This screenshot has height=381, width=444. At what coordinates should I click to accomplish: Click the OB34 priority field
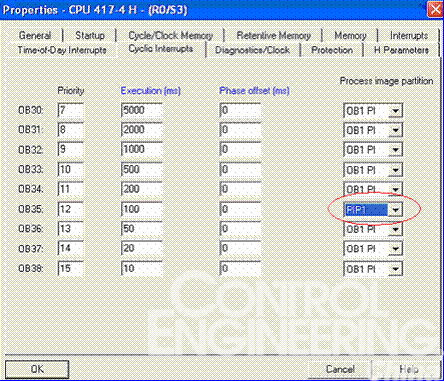pyautogui.click(x=70, y=189)
